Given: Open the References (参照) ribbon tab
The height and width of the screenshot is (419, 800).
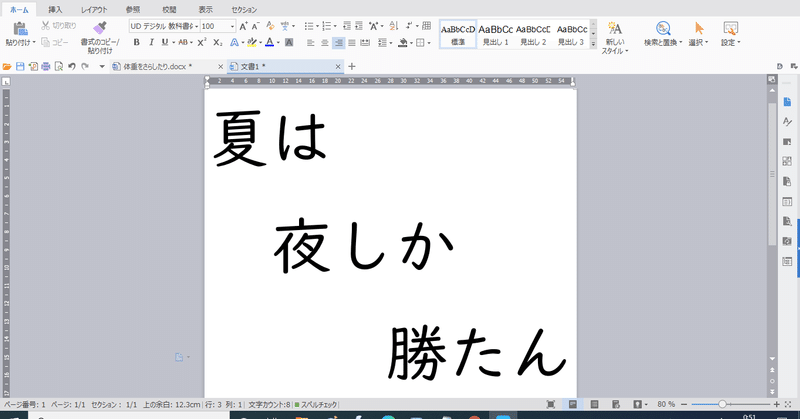Looking at the screenshot, I should [133, 10].
